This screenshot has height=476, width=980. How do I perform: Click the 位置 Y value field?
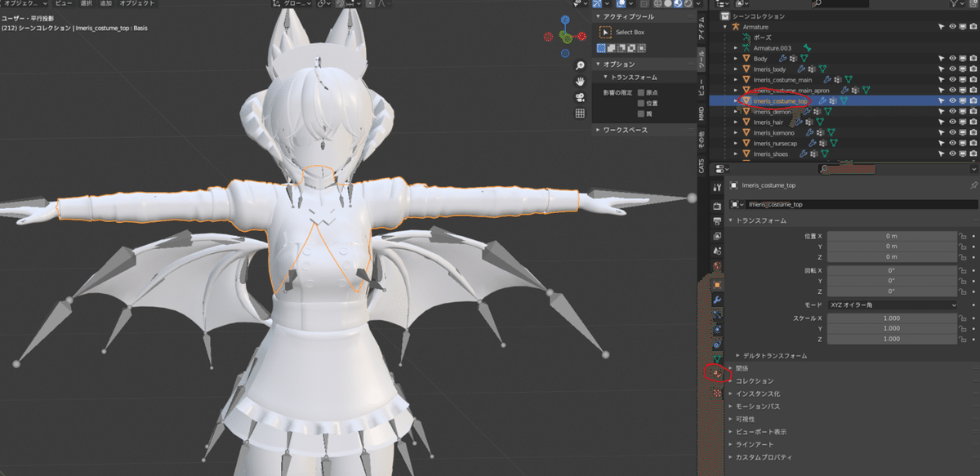point(890,247)
